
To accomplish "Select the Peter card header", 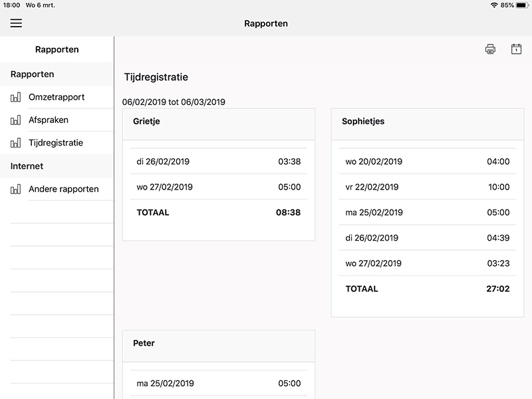I will pyautogui.click(x=219, y=346).
